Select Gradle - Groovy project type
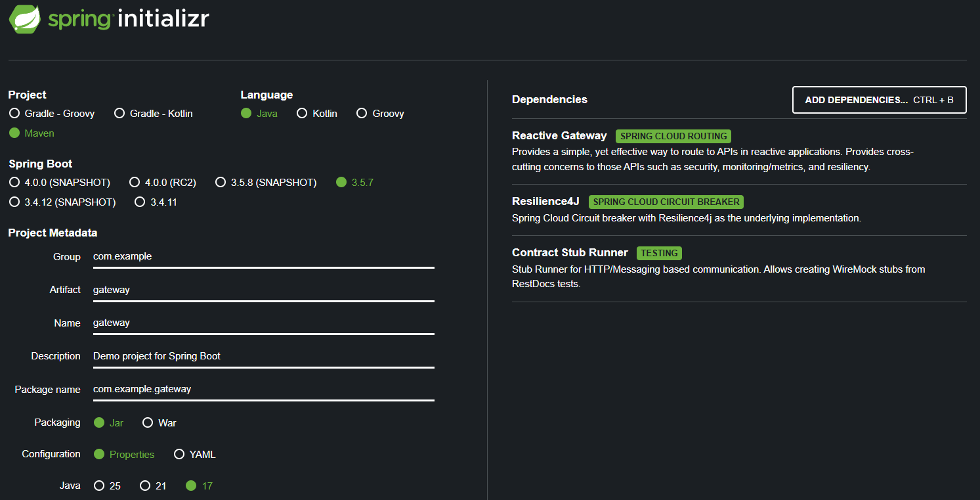 pyautogui.click(x=52, y=114)
